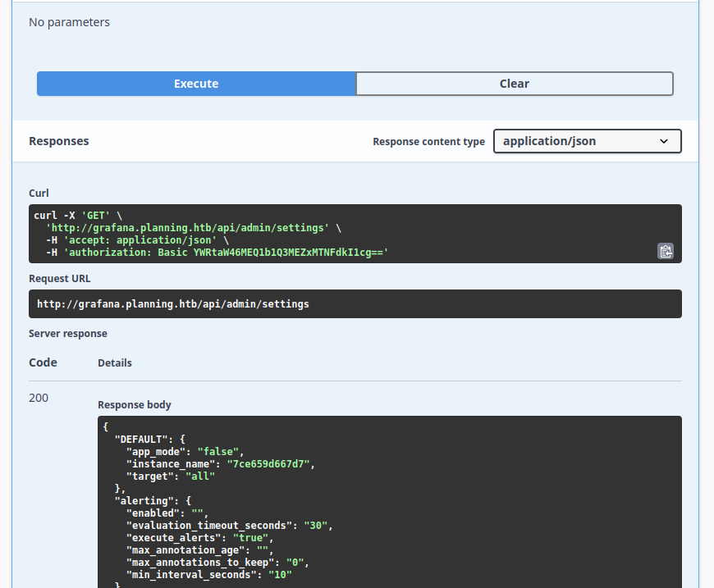Click the Code column header

click(x=43, y=362)
